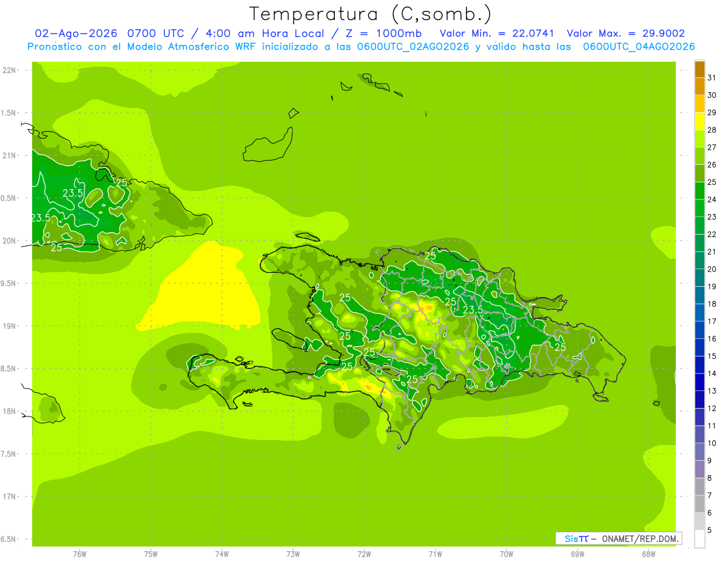Click the '75W' longitude axis label
Image resolution: width=728 pixels, height=562 pixels.
click(151, 554)
